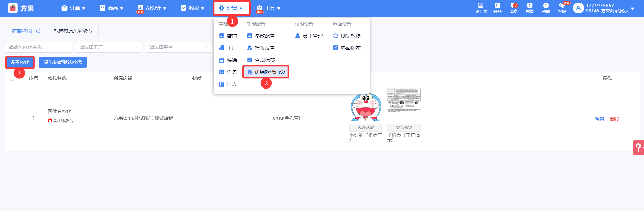Click the 四件套欧代 name text

pyautogui.click(x=59, y=111)
